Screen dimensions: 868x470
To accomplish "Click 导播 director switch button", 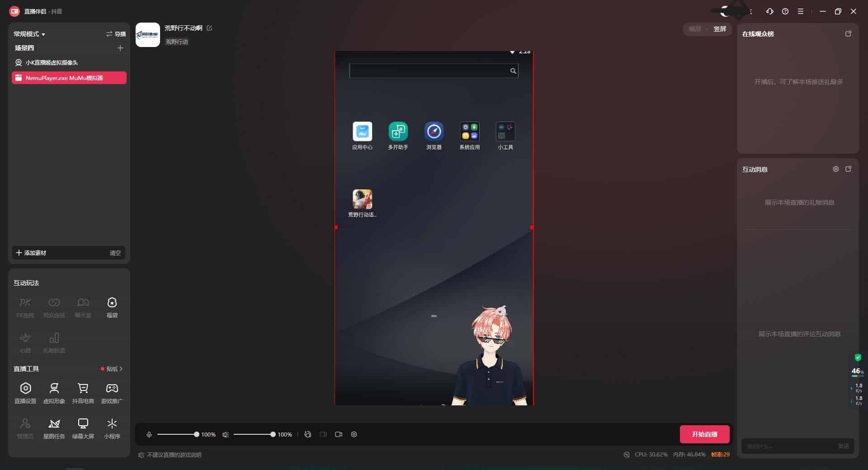I will (x=116, y=34).
